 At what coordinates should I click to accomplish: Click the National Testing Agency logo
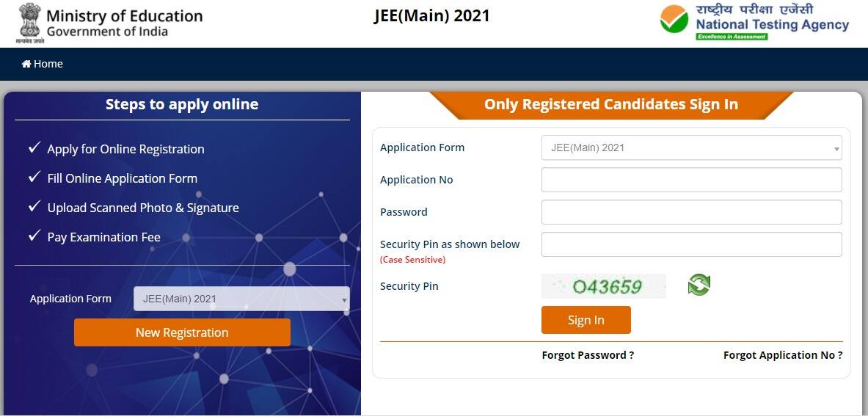[x=754, y=22]
